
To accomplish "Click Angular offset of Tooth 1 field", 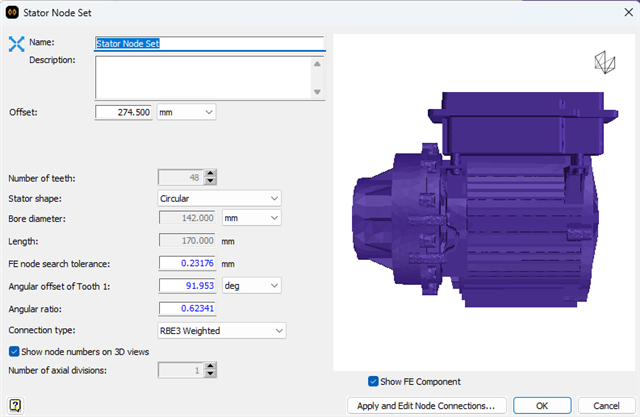I will [x=187, y=286].
